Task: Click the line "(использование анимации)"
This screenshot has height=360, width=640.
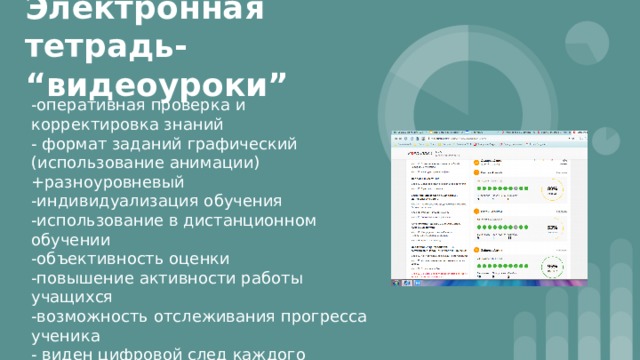Action: (x=145, y=163)
